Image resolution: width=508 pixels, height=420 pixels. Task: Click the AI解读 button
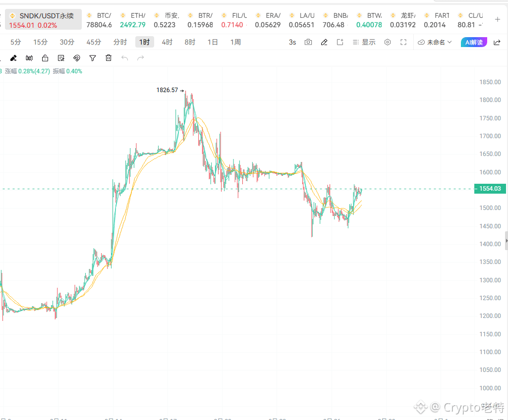(x=474, y=42)
